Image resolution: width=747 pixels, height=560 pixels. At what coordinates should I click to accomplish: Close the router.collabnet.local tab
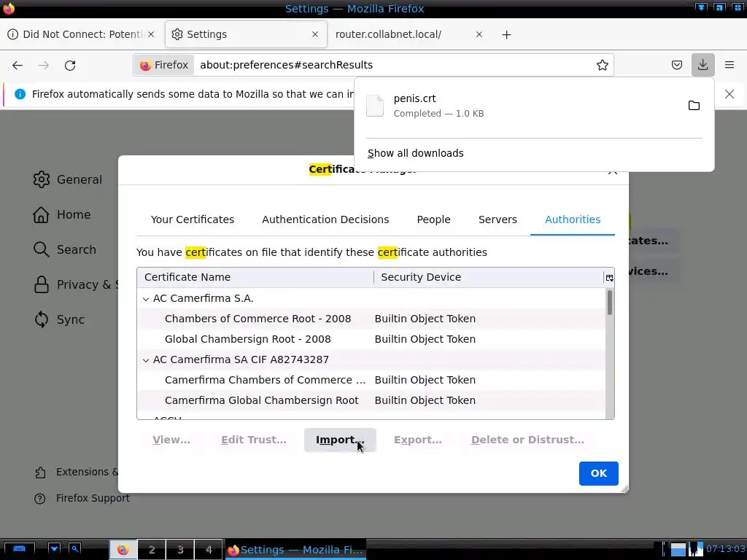pyautogui.click(x=479, y=34)
